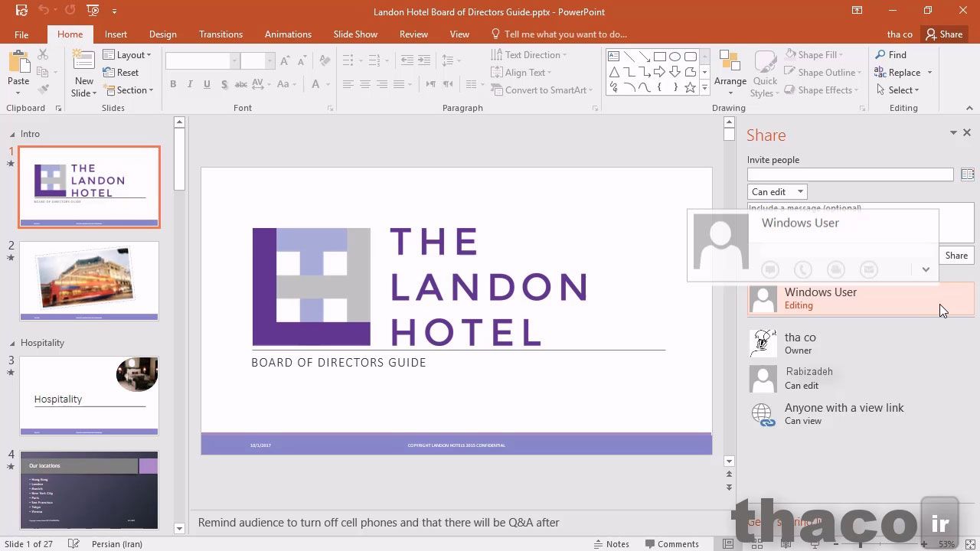Toggle Text Shadow formatting

tap(224, 84)
